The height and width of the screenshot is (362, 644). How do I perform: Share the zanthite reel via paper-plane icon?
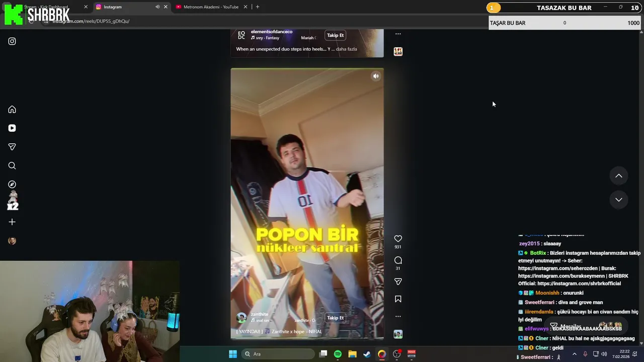(398, 282)
